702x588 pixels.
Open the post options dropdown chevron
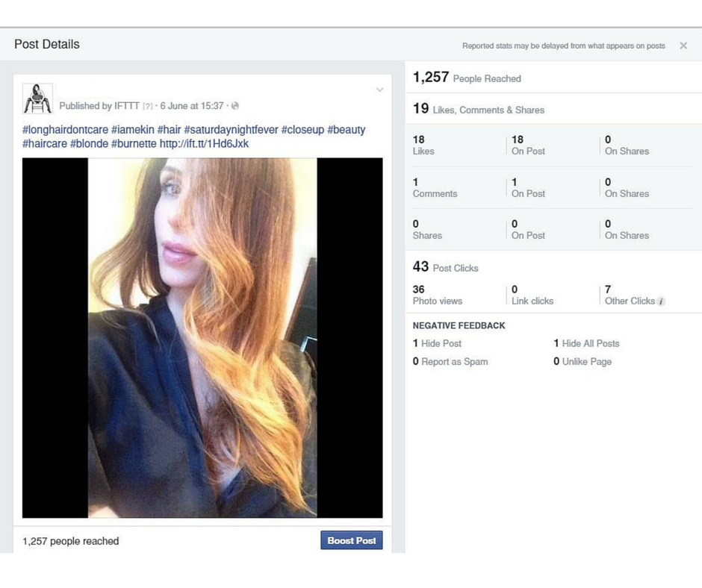point(379,90)
